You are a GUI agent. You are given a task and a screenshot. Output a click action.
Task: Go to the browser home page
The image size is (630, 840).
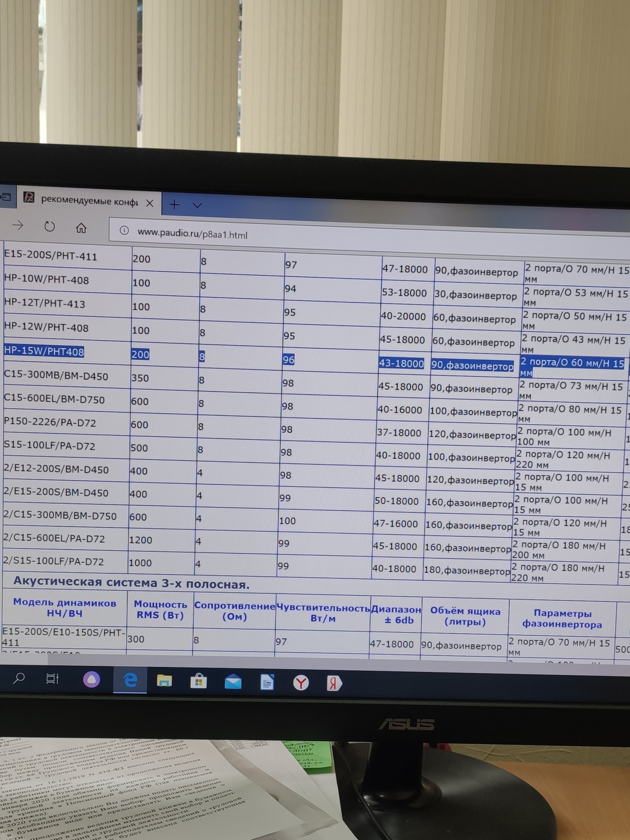81,228
